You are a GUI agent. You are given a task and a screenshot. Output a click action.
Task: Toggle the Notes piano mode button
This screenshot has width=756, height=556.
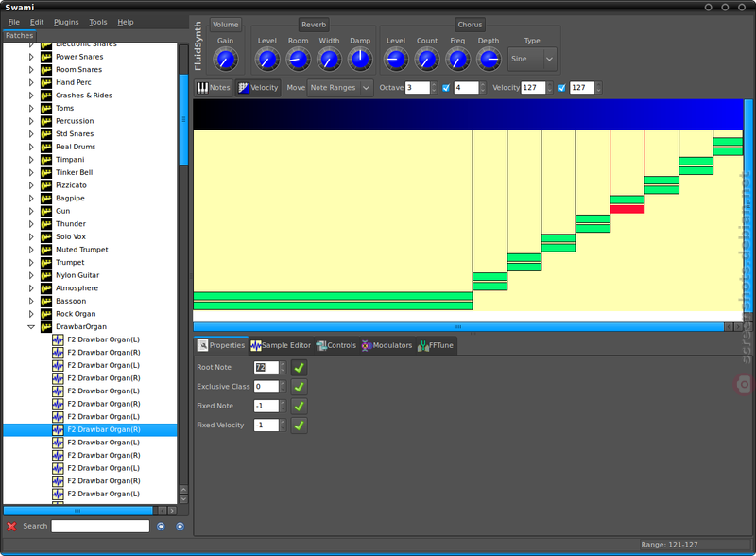[x=214, y=88]
